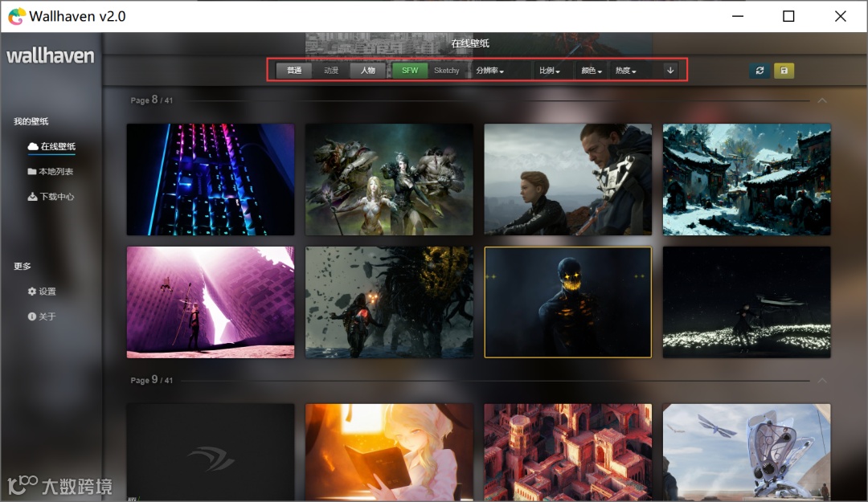Select the dark placeholder logo thumbnail

tap(211, 452)
